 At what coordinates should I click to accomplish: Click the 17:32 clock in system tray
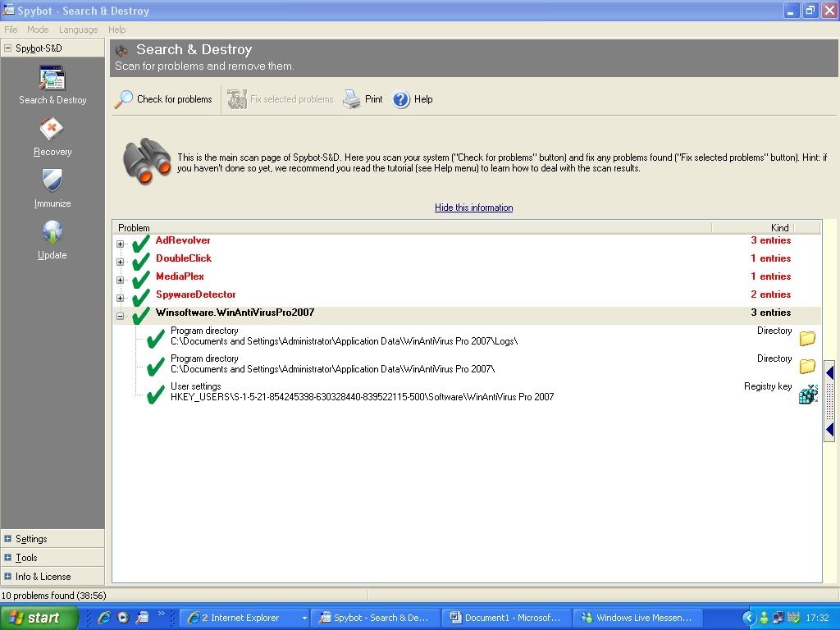(x=817, y=618)
